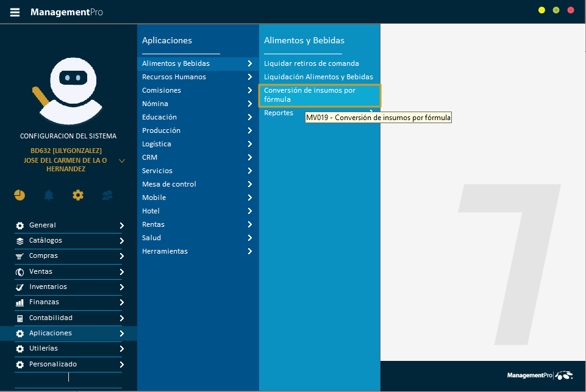586x392 pixels.
Task: Open the Salud submenu
Action: pyautogui.click(x=198, y=238)
